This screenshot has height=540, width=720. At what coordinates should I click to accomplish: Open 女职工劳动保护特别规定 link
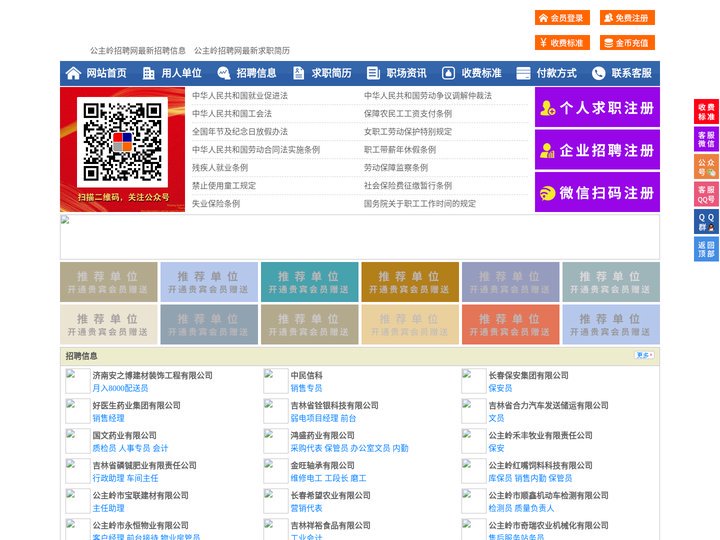tap(408, 132)
